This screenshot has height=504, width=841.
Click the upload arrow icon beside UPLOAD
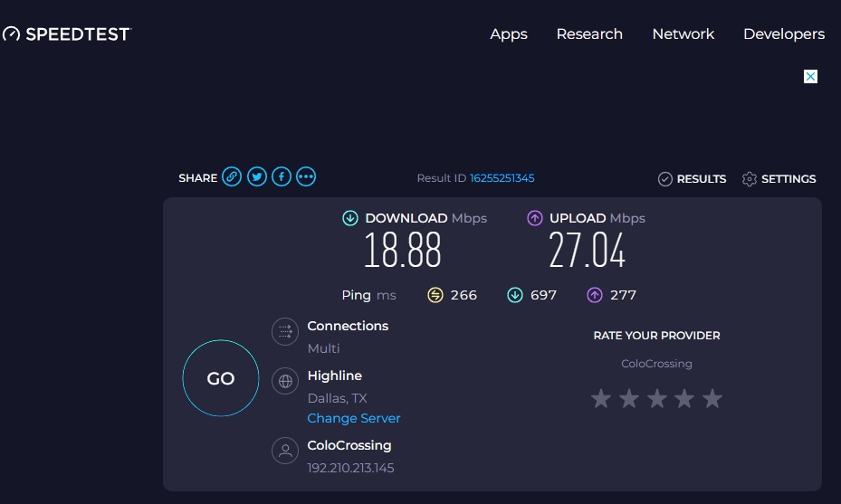[x=535, y=218]
